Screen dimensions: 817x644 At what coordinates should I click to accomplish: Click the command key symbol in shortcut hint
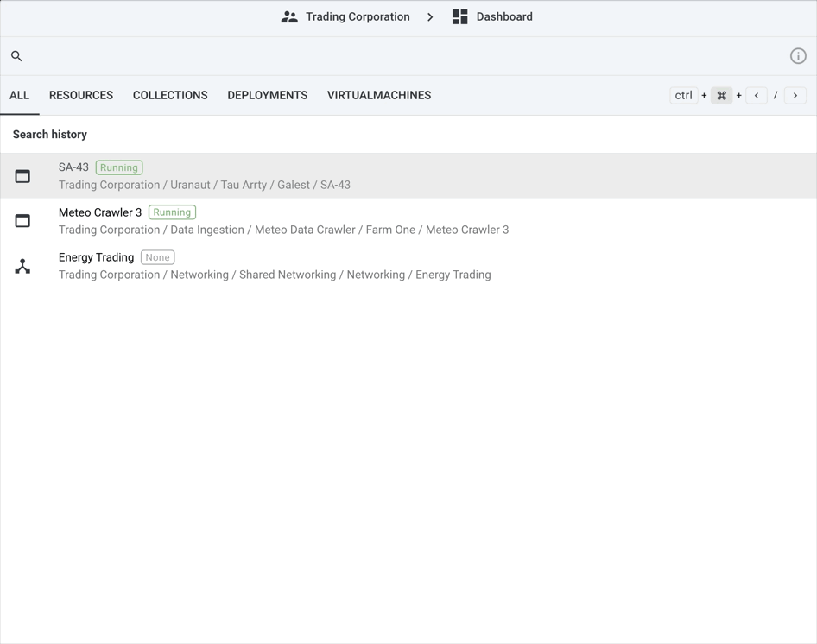click(x=722, y=95)
